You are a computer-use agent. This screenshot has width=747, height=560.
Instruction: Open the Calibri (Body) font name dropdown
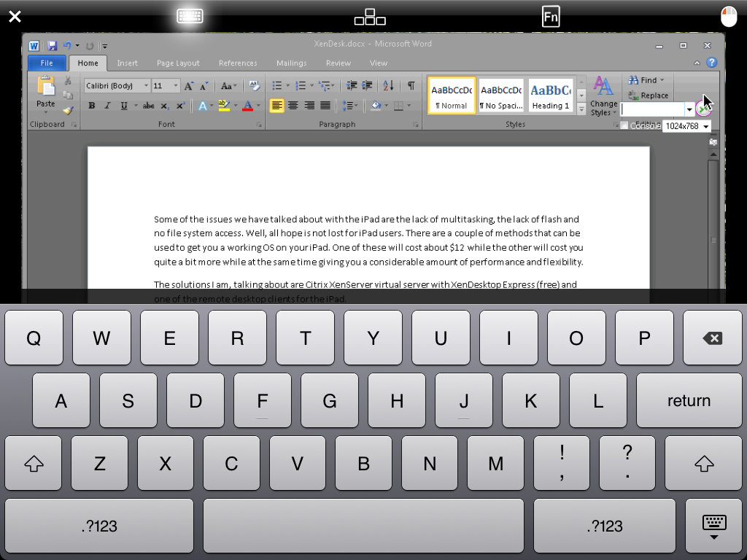[146, 86]
